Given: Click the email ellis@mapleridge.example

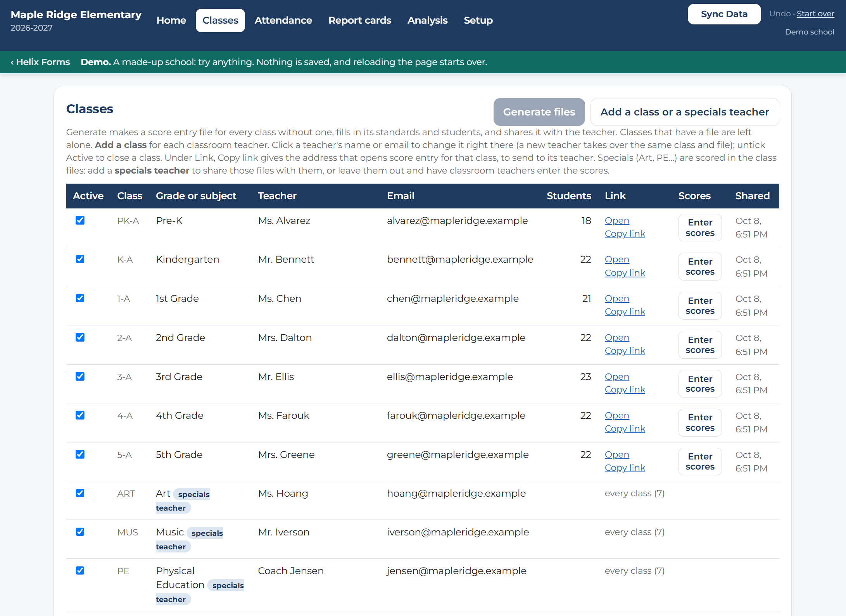Looking at the screenshot, I should pos(450,377).
